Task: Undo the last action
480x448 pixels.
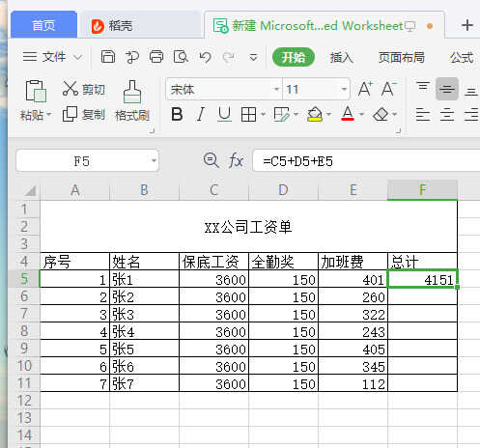Action: 205,57
